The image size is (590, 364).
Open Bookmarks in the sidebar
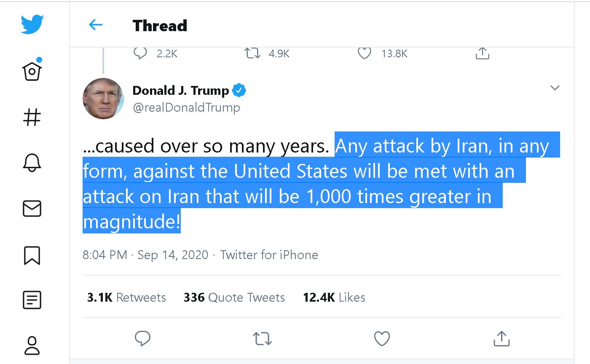(x=32, y=255)
